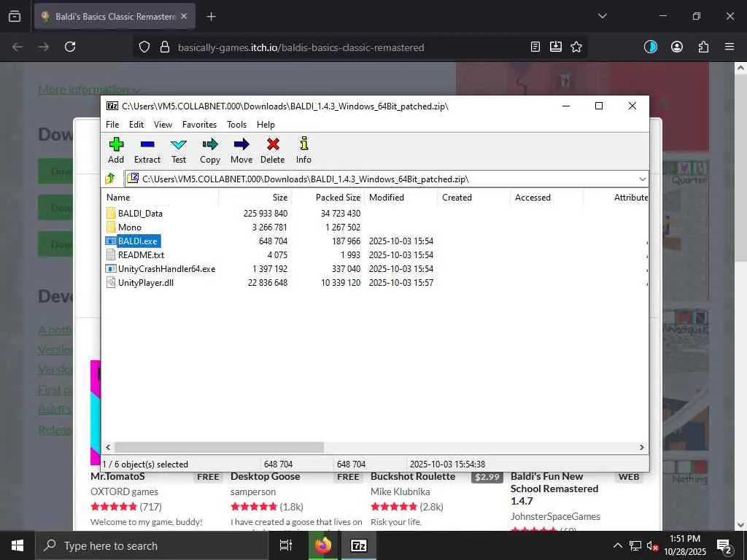Open the Desktop Goose game link
Screen dimensions: 747x560
coord(266,477)
